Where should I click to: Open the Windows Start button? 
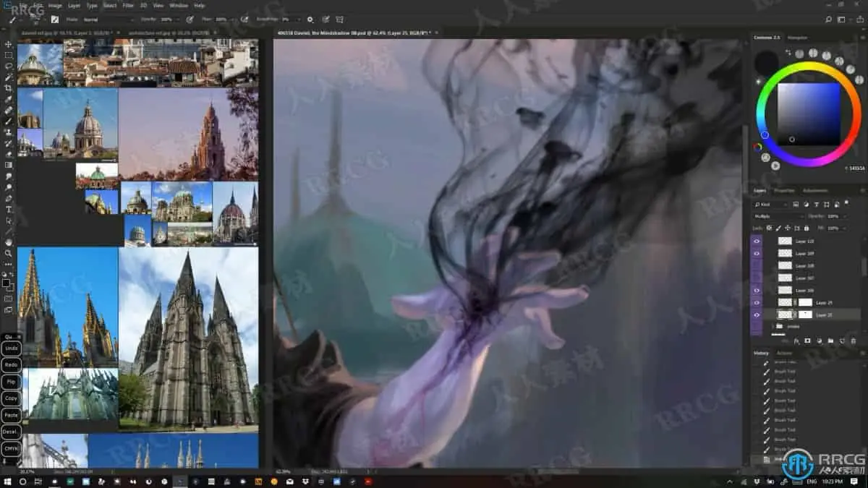(x=7, y=481)
